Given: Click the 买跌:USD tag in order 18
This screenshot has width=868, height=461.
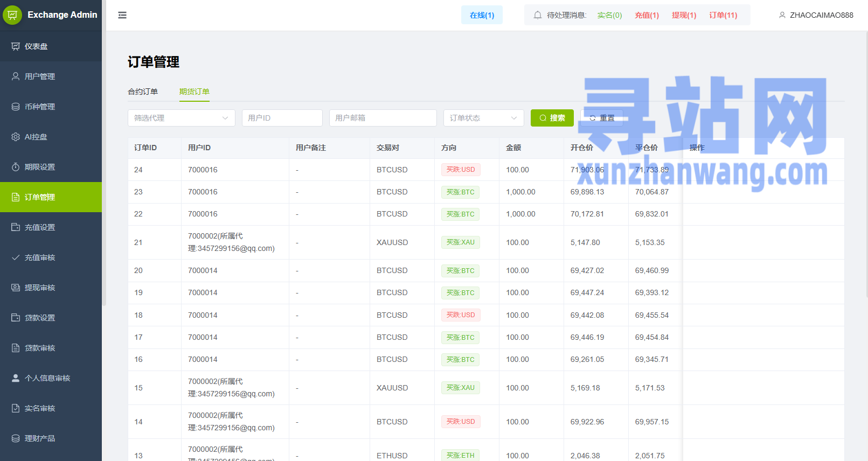Looking at the screenshot, I should coord(461,315).
